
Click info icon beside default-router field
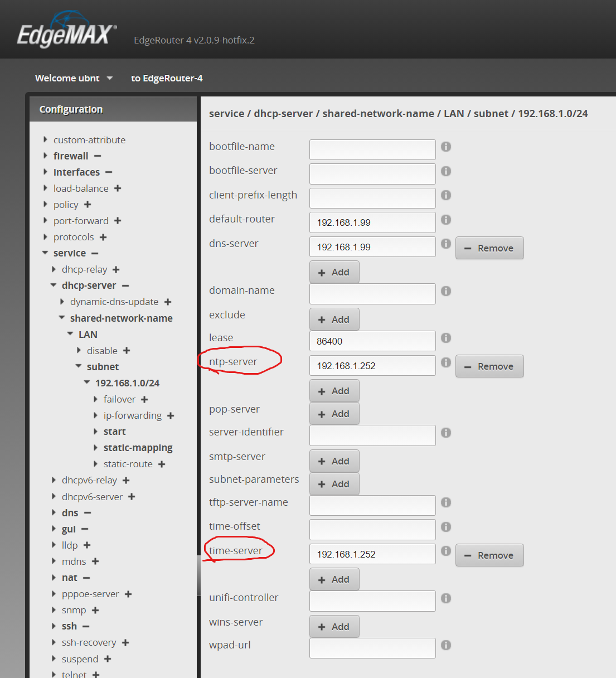446,220
